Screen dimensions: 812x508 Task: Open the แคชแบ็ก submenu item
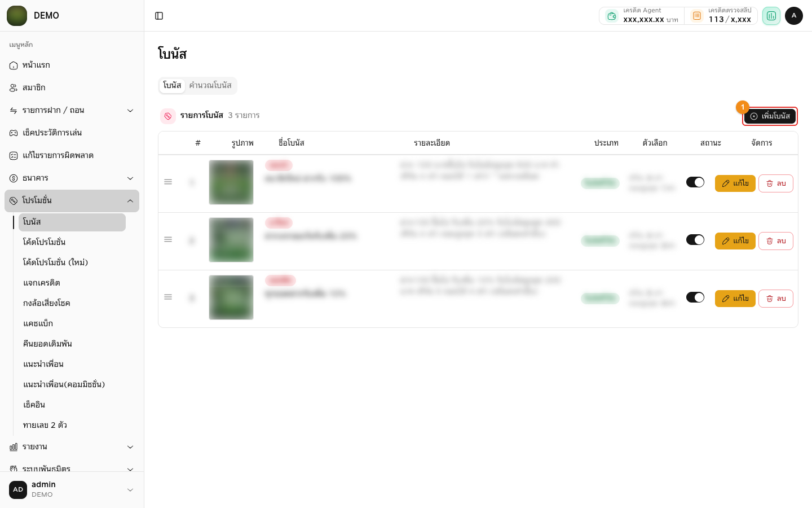(x=72, y=323)
